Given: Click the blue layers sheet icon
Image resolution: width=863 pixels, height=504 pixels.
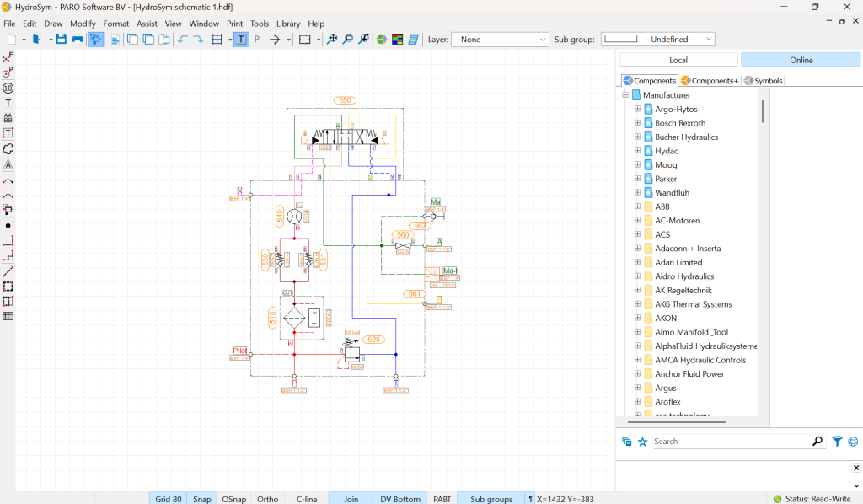Looking at the screenshot, I should (413, 39).
